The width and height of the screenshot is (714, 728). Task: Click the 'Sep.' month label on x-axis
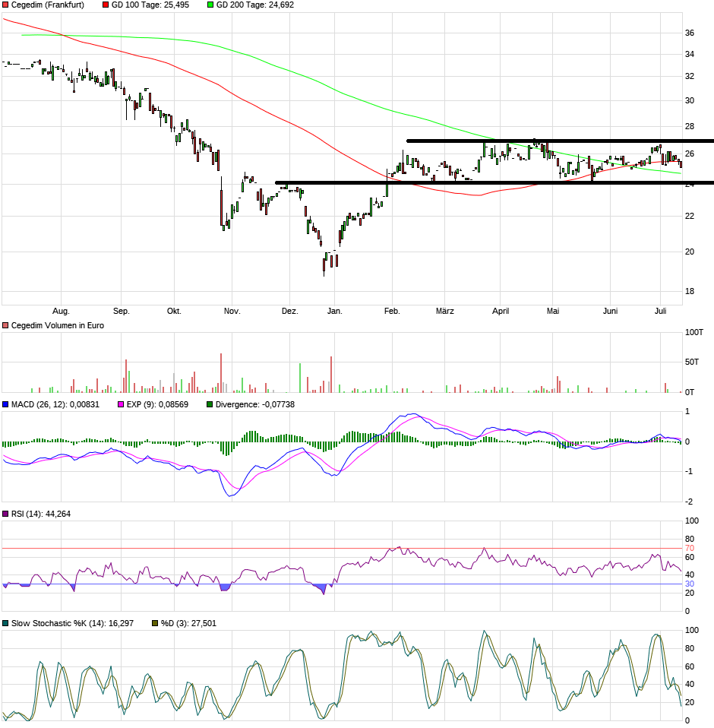tap(121, 311)
